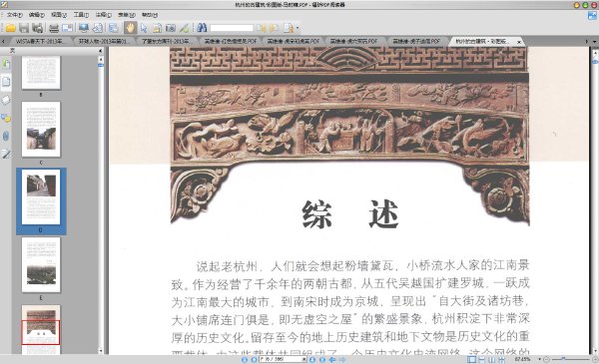The width and height of the screenshot is (599, 364).
Task: Open the zoom percentage dropdown
Action: [x=540, y=359]
